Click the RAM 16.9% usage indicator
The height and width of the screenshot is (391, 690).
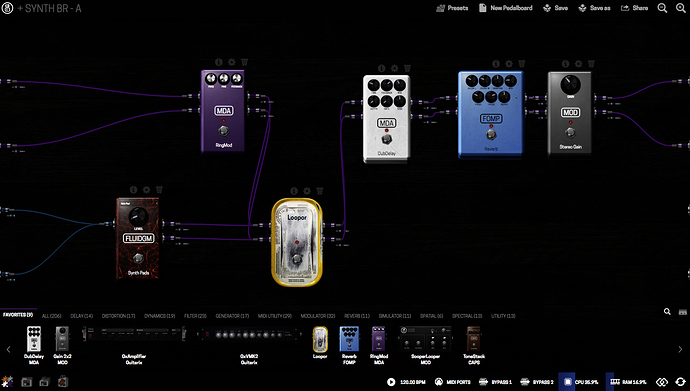pos(628,382)
